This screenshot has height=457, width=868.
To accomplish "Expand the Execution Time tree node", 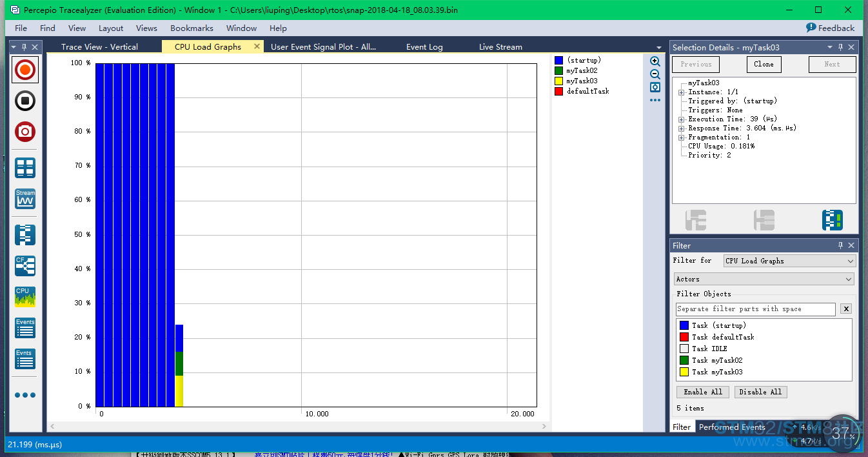I will [x=681, y=119].
